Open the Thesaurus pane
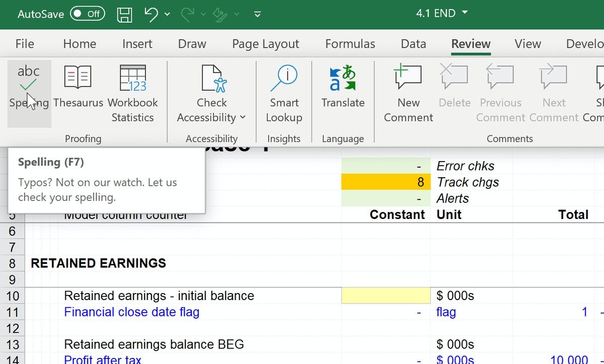Viewport: 604px width, 364px height. pos(78,91)
